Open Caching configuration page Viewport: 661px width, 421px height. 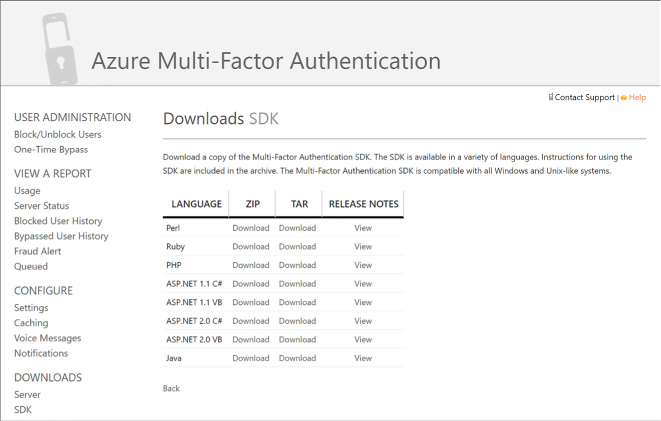(x=31, y=323)
